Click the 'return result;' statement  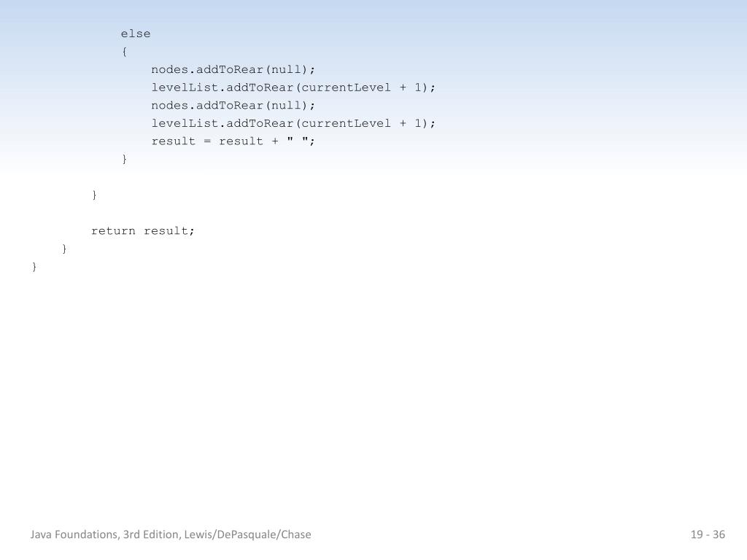tap(143, 231)
